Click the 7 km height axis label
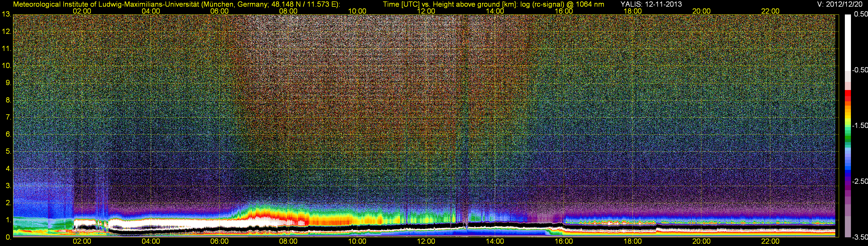The image size is (868, 246). (x=8, y=117)
